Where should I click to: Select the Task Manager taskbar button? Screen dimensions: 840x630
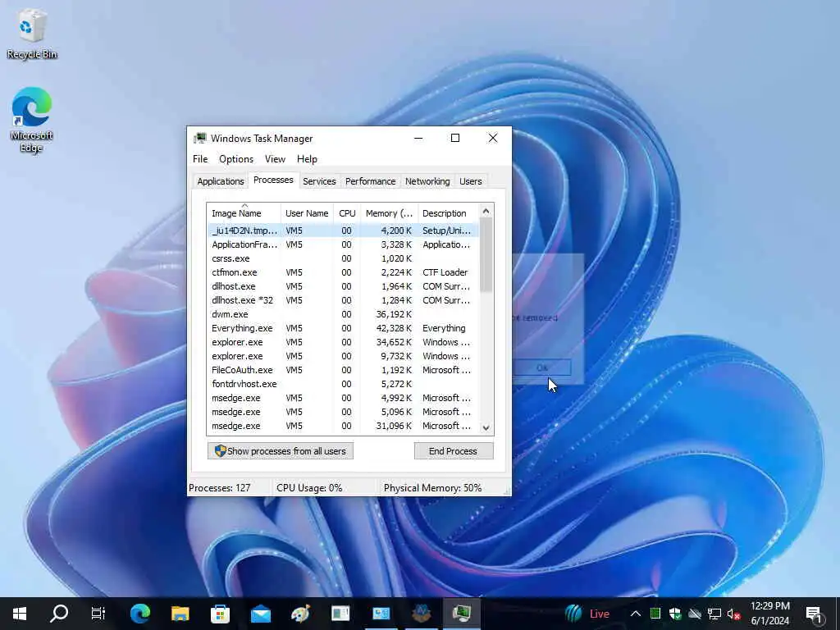coord(461,614)
